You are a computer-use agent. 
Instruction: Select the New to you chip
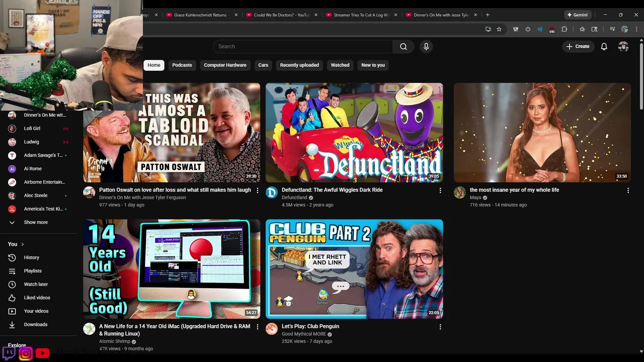373,65
